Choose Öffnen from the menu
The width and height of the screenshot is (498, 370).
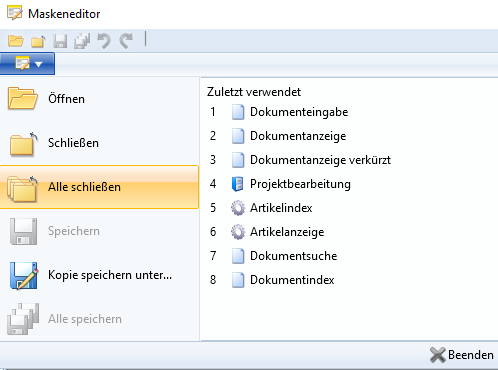[x=99, y=99]
